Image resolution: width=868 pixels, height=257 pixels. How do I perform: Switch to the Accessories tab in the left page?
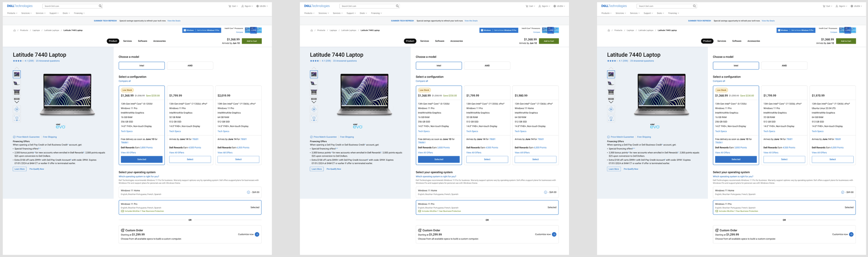159,41
